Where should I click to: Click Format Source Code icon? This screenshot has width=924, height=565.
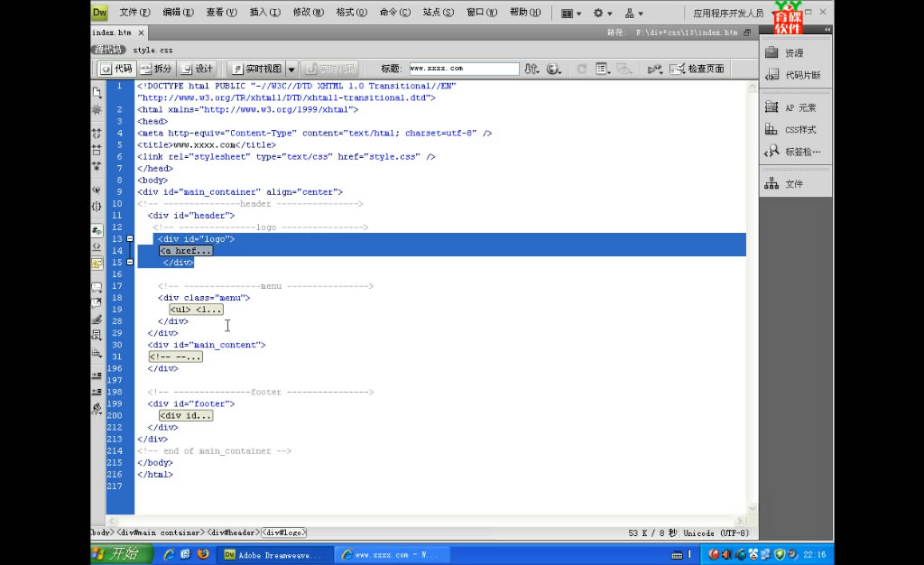click(x=97, y=408)
